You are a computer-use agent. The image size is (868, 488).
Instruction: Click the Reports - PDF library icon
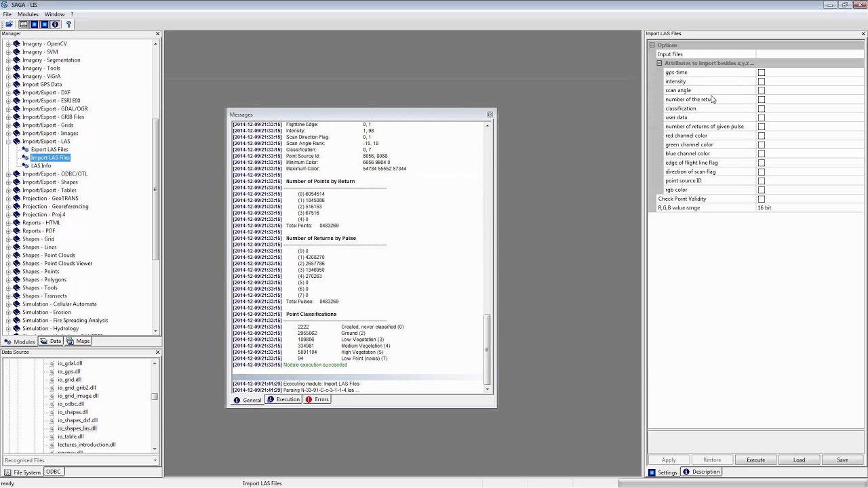pyautogui.click(x=17, y=230)
